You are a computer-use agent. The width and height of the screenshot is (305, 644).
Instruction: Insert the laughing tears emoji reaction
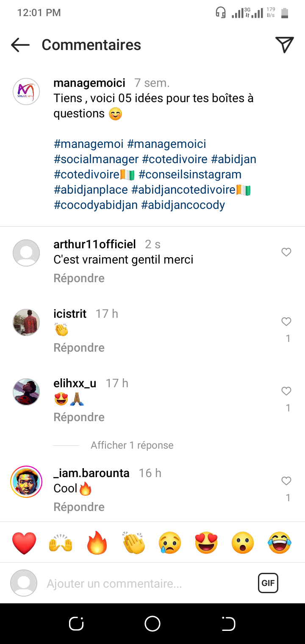280,543
